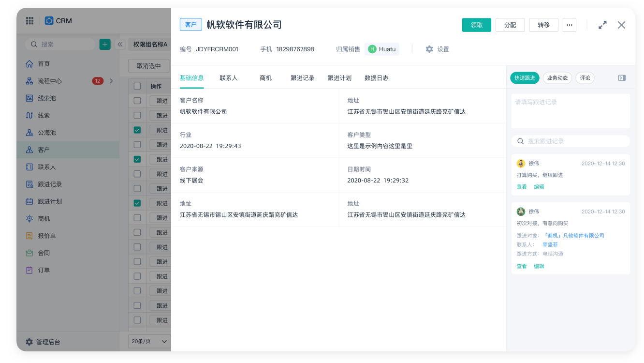Select the 业务动态 pill tab
Screen dimensions: 644x363
click(557, 78)
